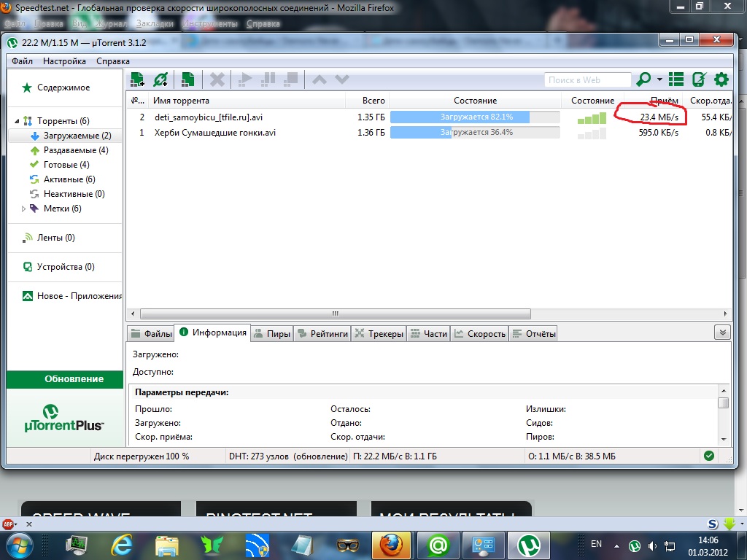Click the Create New Torrent icon
The height and width of the screenshot is (560, 747).
[188, 79]
